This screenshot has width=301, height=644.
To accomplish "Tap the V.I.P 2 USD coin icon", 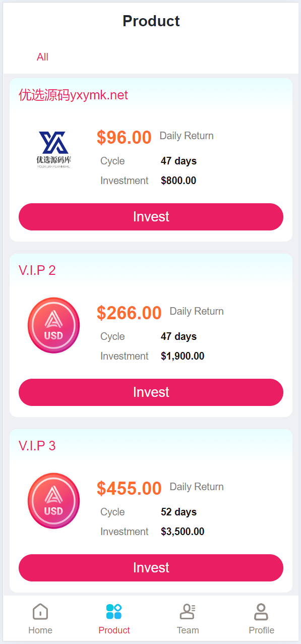I will point(53,325).
